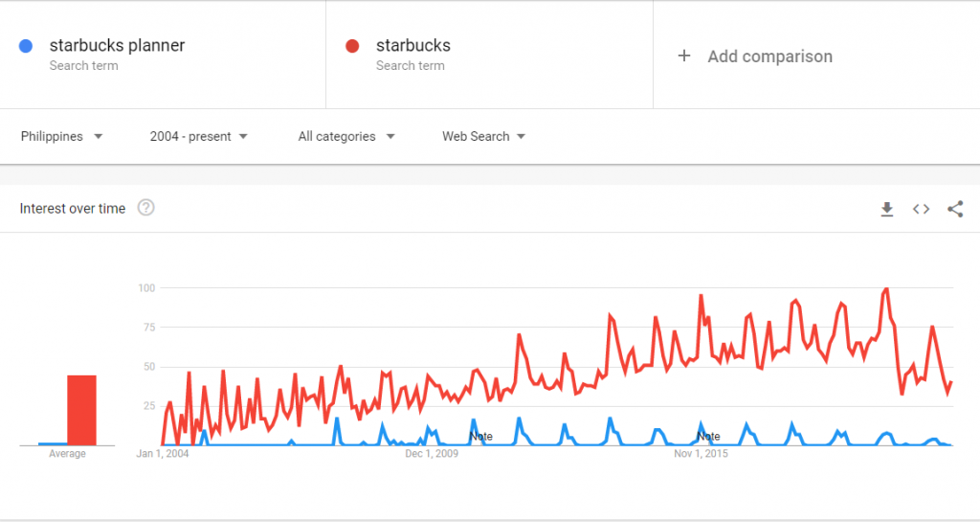The image size is (980, 522).
Task: Click the Jan 1, 2004 axis label
Action: pos(163,454)
